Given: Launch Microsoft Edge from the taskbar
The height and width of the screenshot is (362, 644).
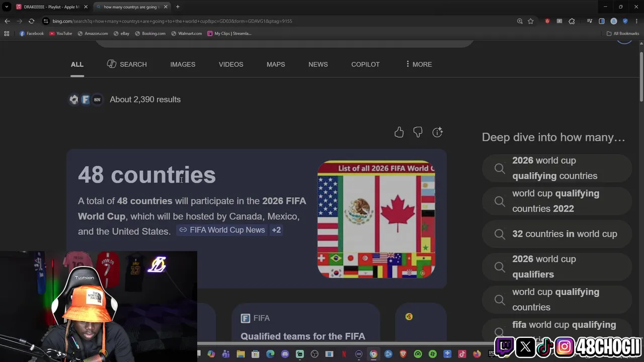Looking at the screenshot, I should (x=270, y=354).
